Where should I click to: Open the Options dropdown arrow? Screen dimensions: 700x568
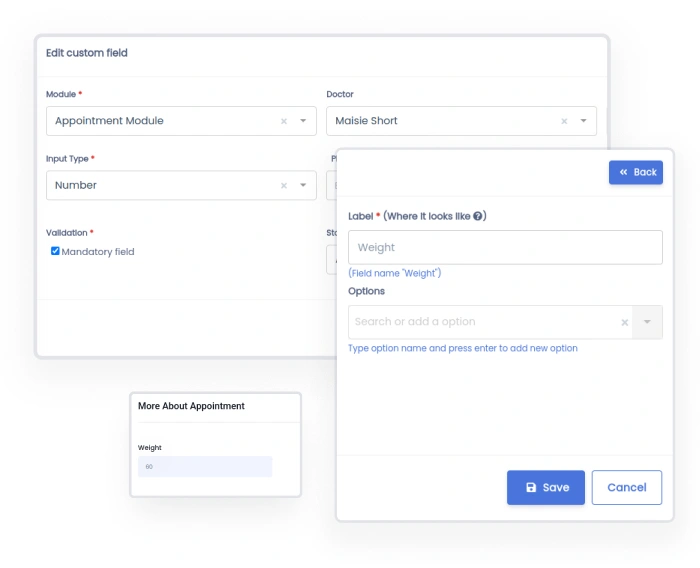647,322
